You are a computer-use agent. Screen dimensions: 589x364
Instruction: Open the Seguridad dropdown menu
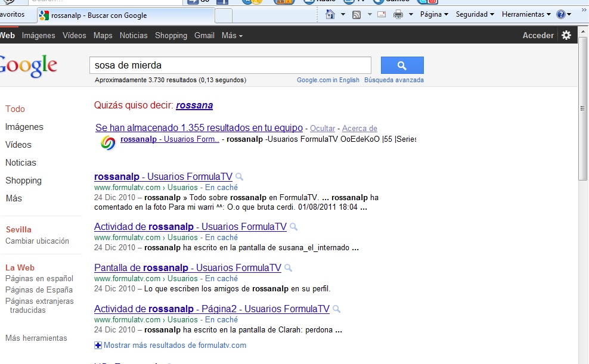coord(475,14)
